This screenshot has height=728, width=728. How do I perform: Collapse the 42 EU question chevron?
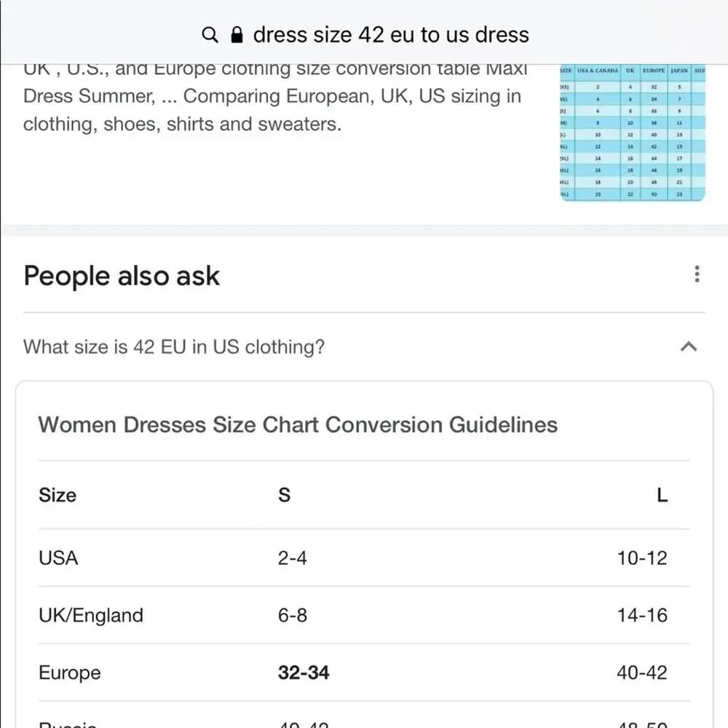click(x=689, y=347)
